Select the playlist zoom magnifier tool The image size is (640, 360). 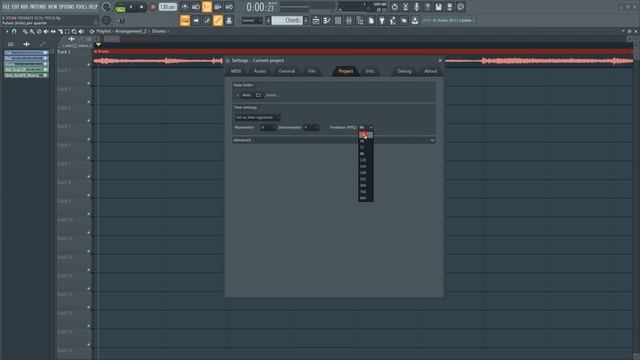click(74, 31)
